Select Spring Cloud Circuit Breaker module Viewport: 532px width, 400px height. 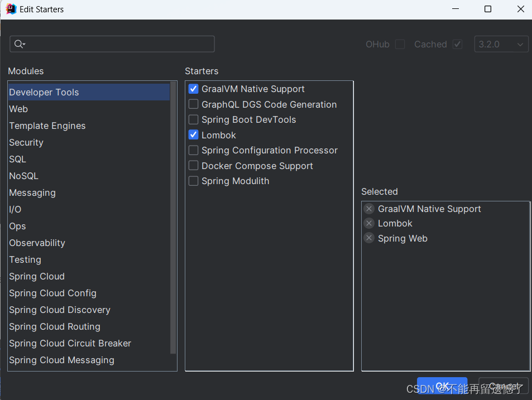click(89, 344)
